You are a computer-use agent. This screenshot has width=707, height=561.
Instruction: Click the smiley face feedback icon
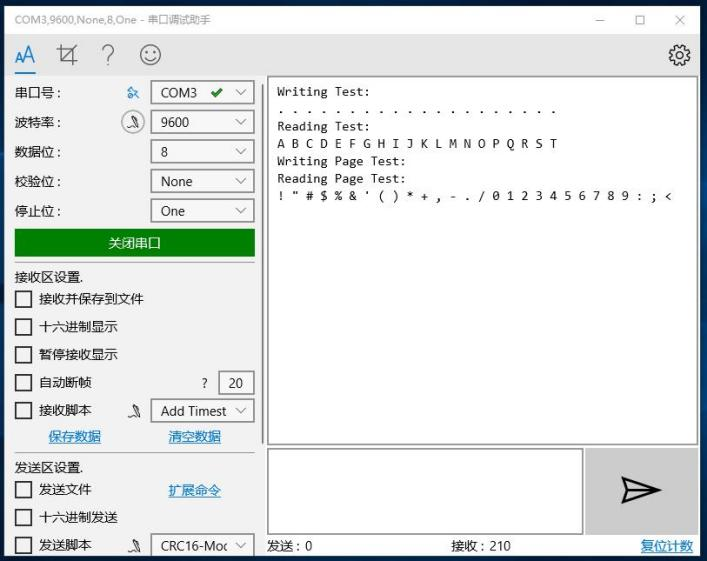point(150,55)
